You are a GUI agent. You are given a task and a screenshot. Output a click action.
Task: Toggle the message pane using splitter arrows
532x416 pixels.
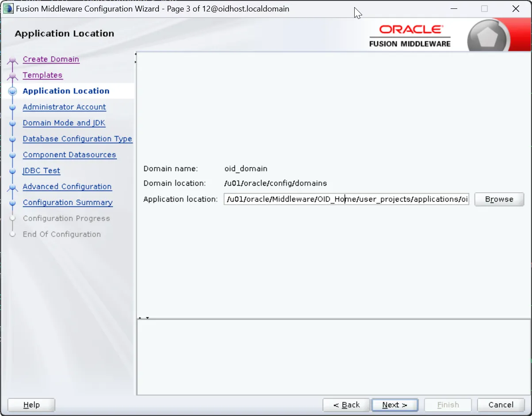click(143, 317)
